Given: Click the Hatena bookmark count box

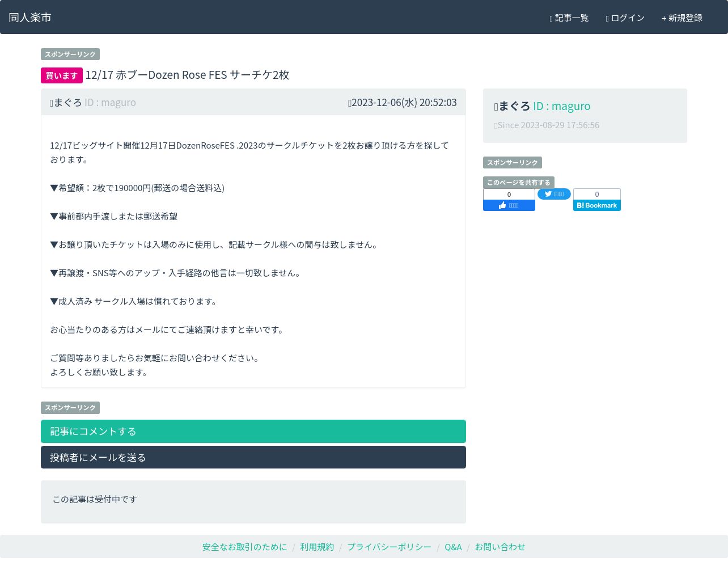Looking at the screenshot, I should coord(597,194).
